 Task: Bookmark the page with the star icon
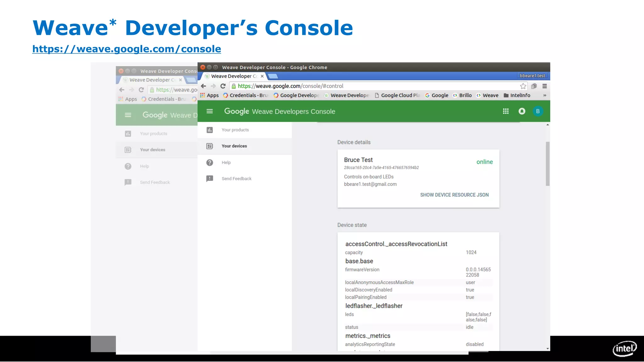pos(523,86)
